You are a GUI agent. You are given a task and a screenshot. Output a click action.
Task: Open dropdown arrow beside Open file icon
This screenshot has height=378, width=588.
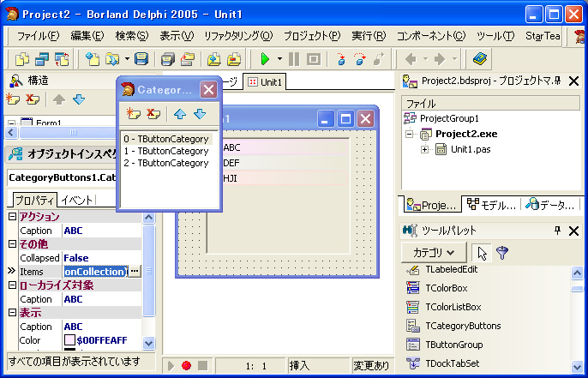127,59
